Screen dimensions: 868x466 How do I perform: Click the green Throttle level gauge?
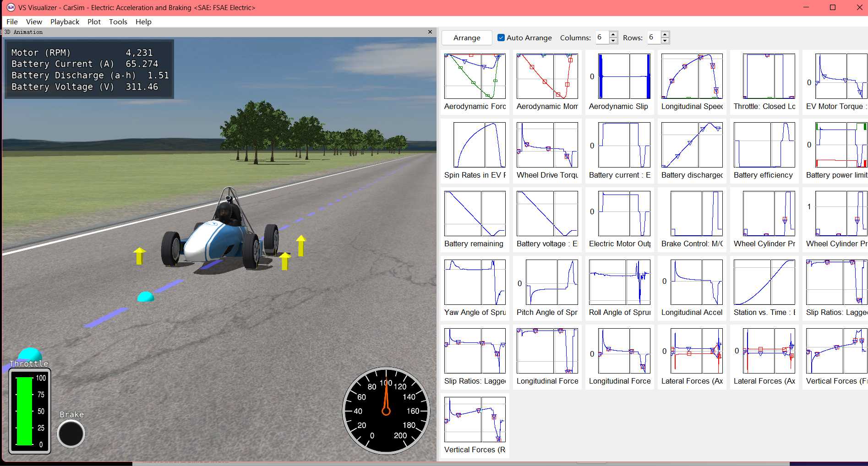point(24,411)
